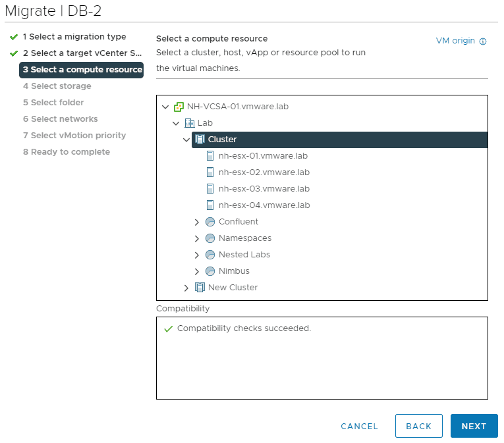Collapse the NH-VCSA-01.vmware.lab tree node
Viewport: 504px width, 443px height.
coord(165,107)
